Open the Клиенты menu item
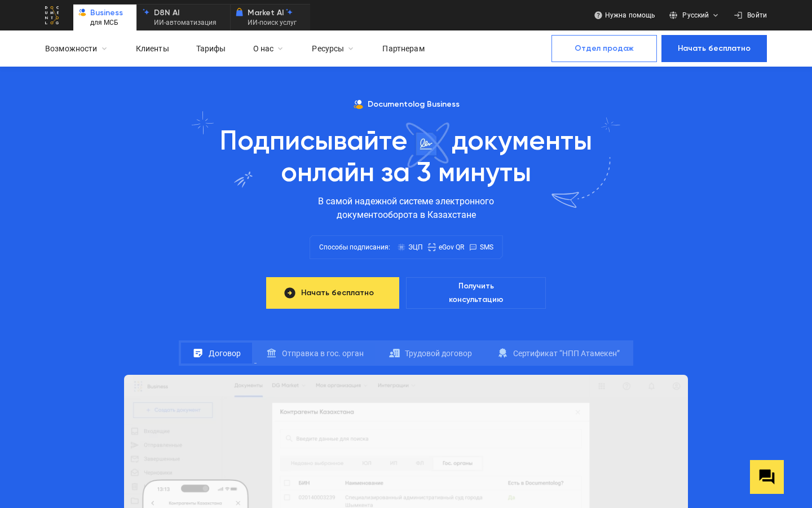The image size is (812, 508). click(x=152, y=49)
